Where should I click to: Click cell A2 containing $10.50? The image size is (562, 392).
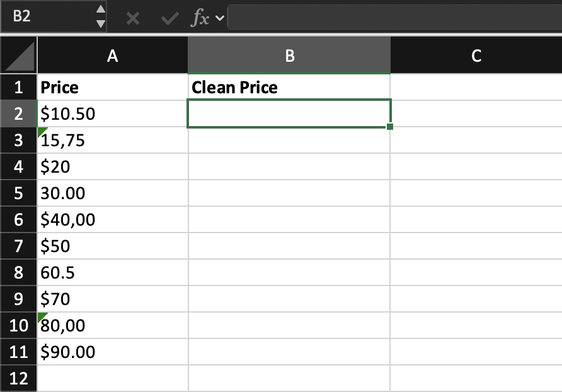point(112,113)
